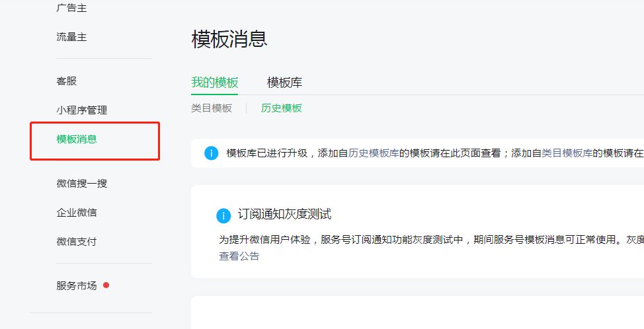Open 微信支付 sidebar entry
The height and width of the screenshot is (329, 644).
[x=77, y=242]
